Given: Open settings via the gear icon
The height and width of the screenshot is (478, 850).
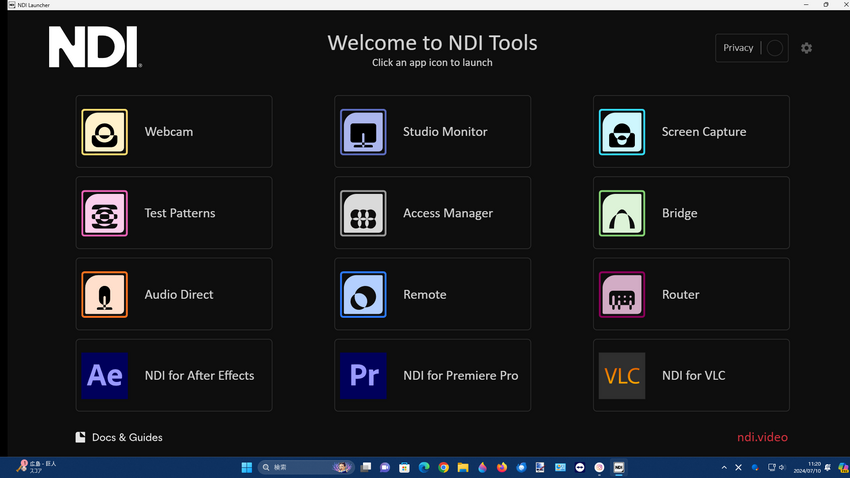Looking at the screenshot, I should pyautogui.click(x=807, y=48).
